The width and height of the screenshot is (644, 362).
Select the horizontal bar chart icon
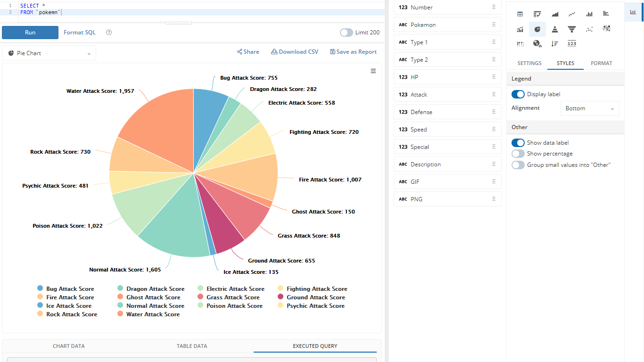(x=606, y=14)
